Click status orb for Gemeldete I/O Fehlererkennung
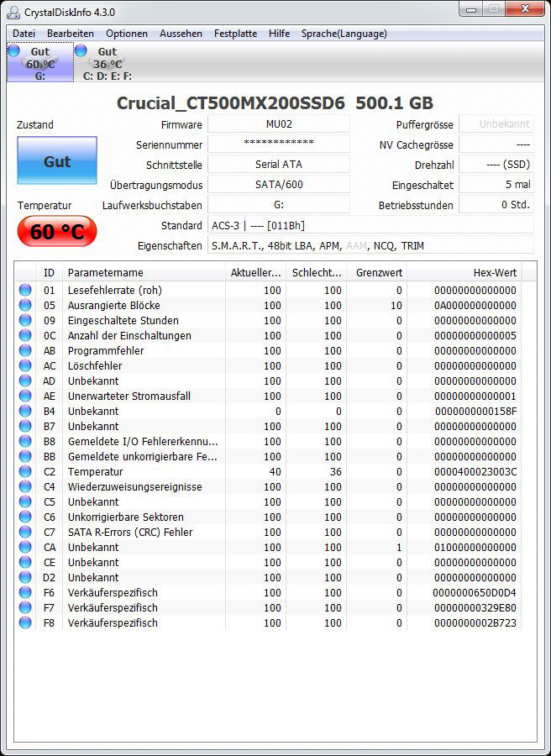The height and width of the screenshot is (756, 551). (25, 441)
